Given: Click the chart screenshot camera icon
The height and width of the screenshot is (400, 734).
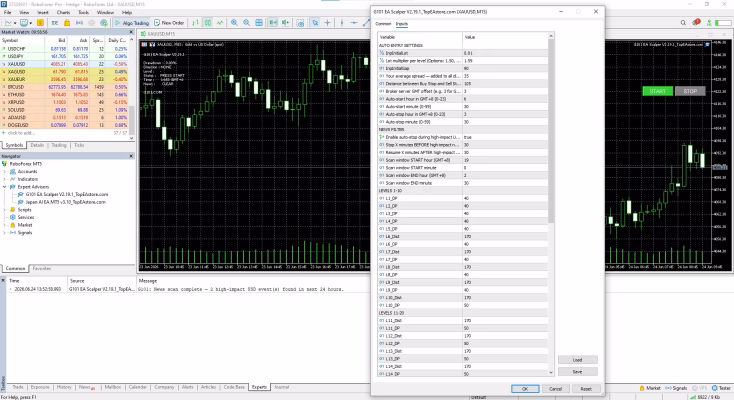Looking at the screenshot, I should tap(301, 22).
